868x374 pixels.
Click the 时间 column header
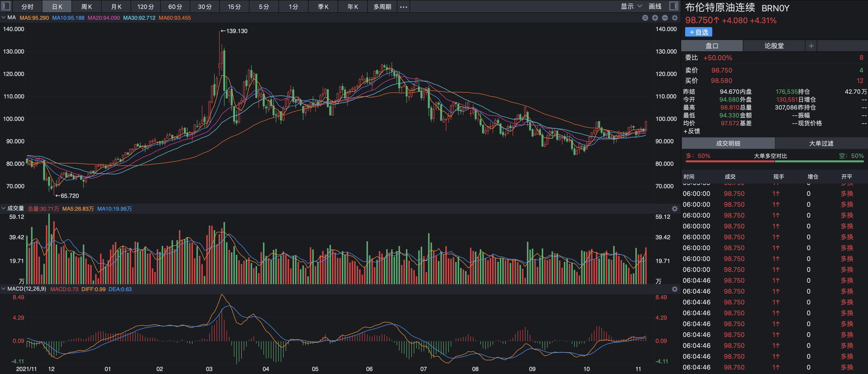(689, 177)
